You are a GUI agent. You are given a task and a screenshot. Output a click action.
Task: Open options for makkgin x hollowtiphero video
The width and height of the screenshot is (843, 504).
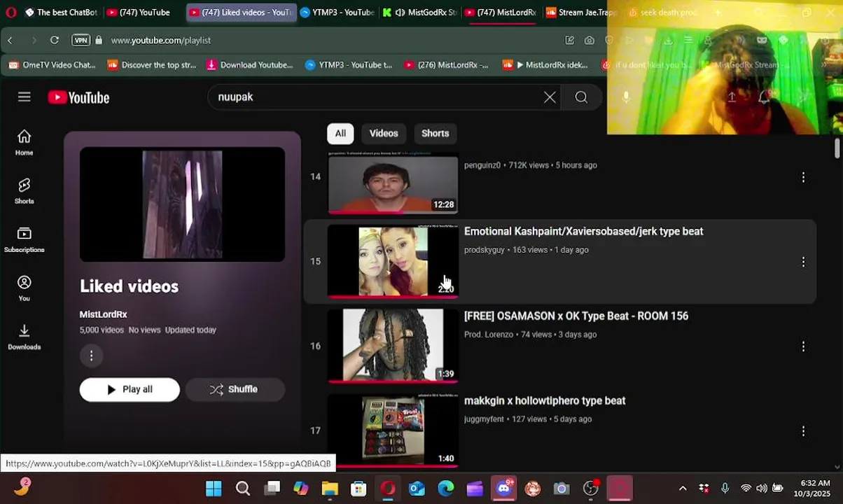[803, 431]
